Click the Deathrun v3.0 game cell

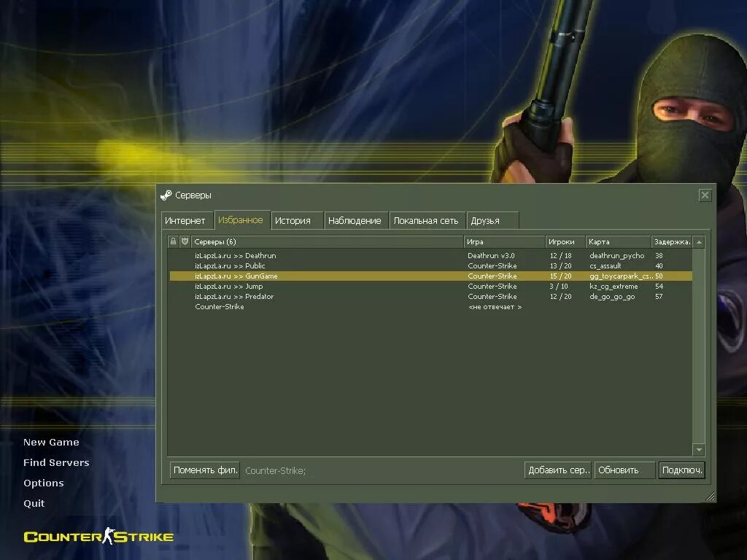coord(491,256)
